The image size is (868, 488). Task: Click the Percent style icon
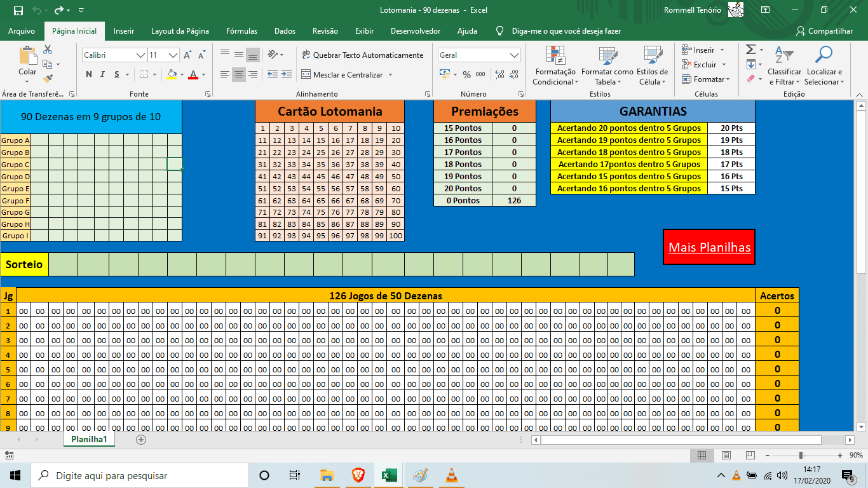pyautogui.click(x=467, y=74)
